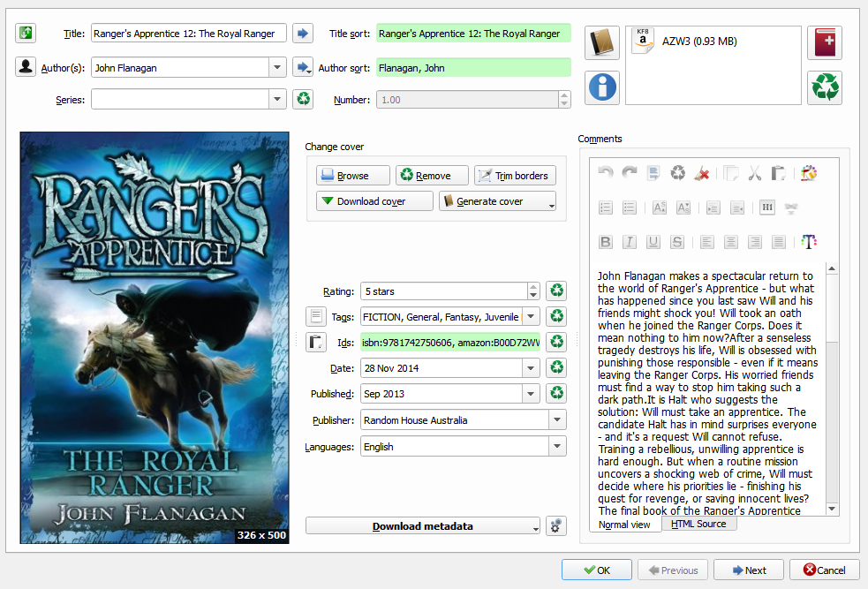Remove the selected AZW3 format
Screen dimensions: 868x589
point(825,87)
